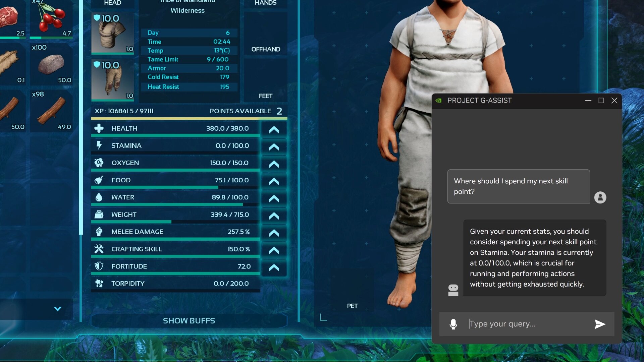Image resolution: width=644 pixels, height=362 pixels.
Task: Click the Project G-Assist send button
Action: [x=601, y=323]
